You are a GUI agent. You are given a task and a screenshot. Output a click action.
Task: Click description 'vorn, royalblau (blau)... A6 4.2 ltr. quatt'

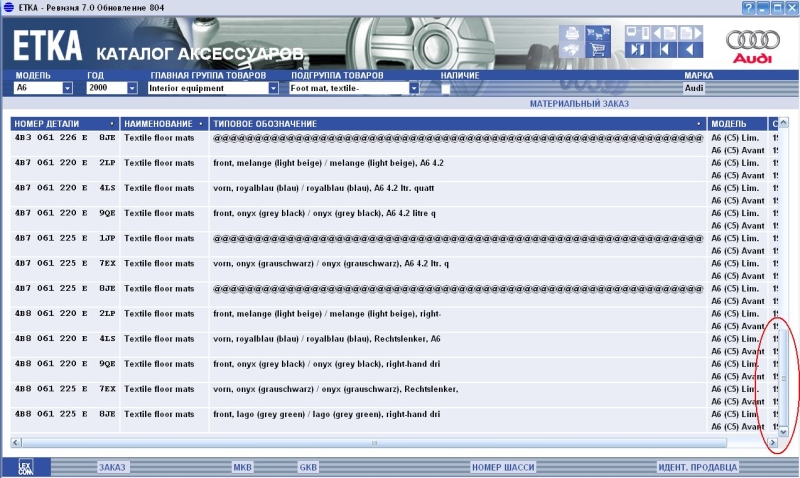click(323, 188)
